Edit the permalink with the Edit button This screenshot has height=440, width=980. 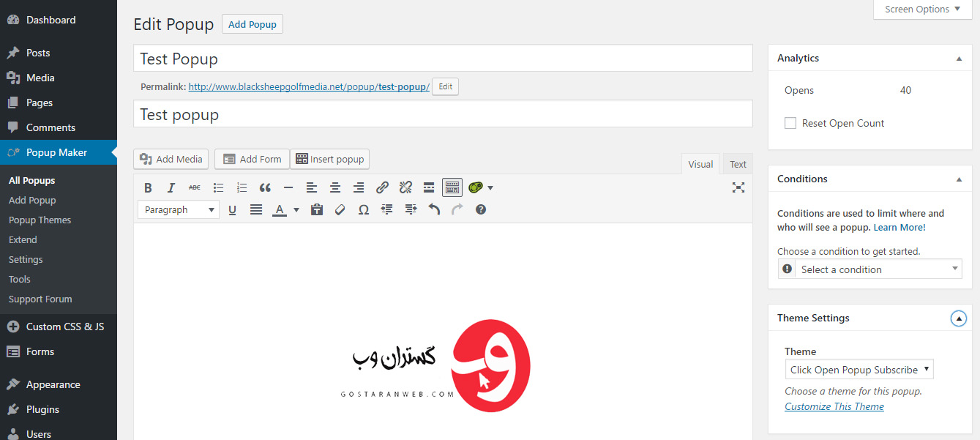(445, 86)
